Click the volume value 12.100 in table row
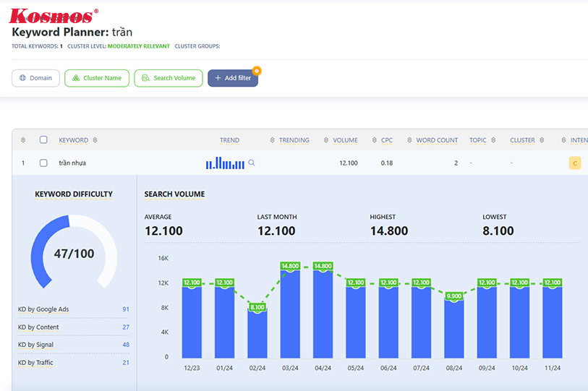 (349, 163)
